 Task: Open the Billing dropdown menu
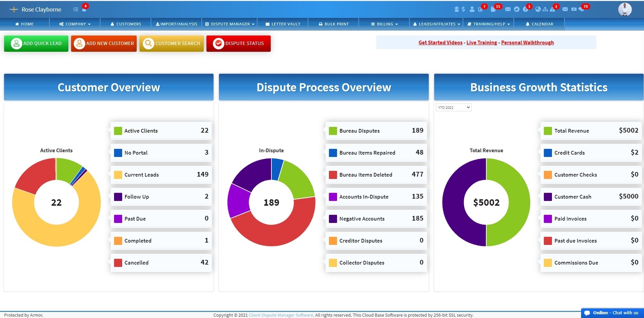pyautogui.click(x=384, y=24)
